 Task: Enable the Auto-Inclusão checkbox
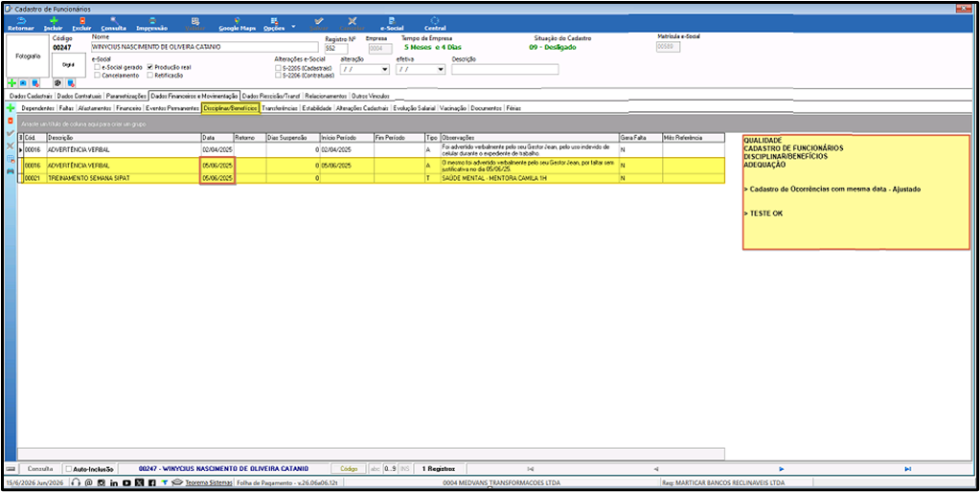69,468
